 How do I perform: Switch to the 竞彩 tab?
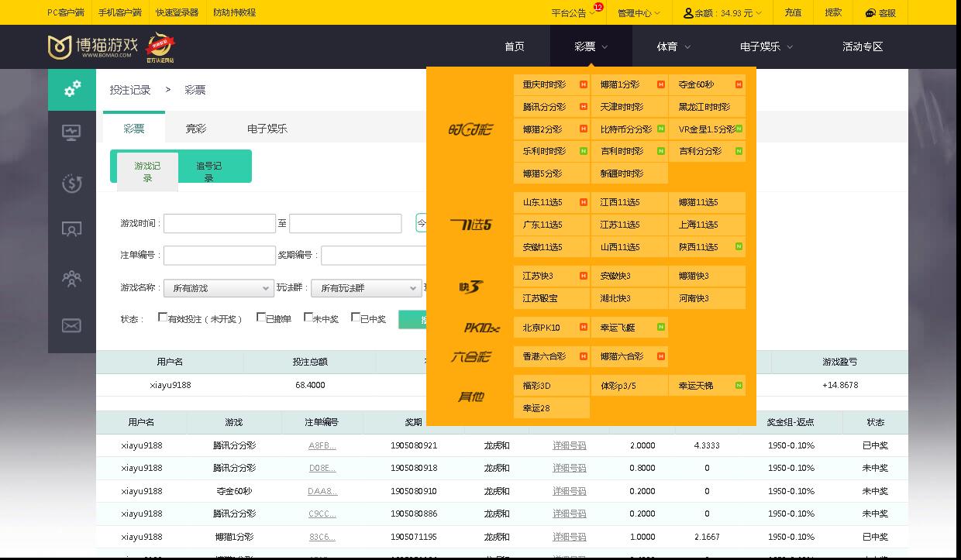tap(196, 127)
